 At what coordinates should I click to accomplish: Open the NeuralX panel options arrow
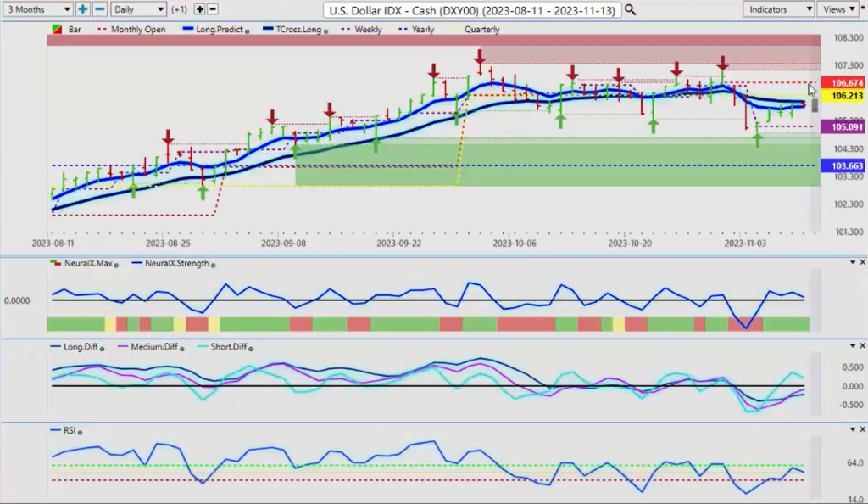click(853, 262)
